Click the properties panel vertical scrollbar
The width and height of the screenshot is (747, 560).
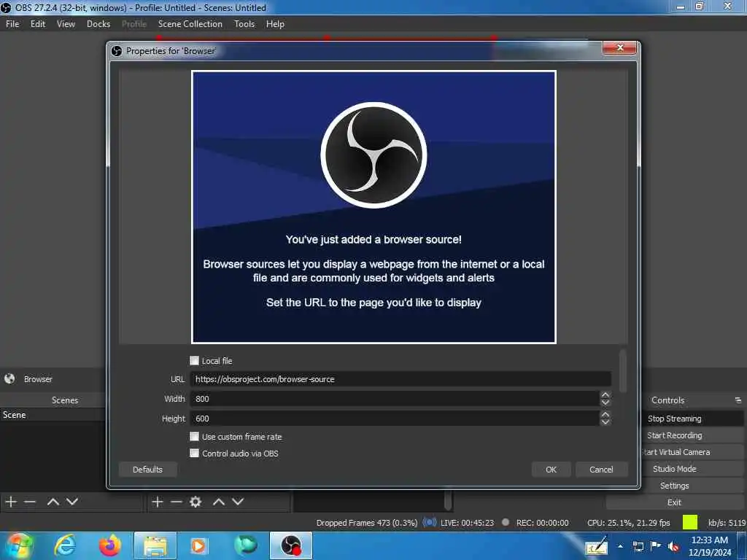pyautogui.click(x=623, y=371)
